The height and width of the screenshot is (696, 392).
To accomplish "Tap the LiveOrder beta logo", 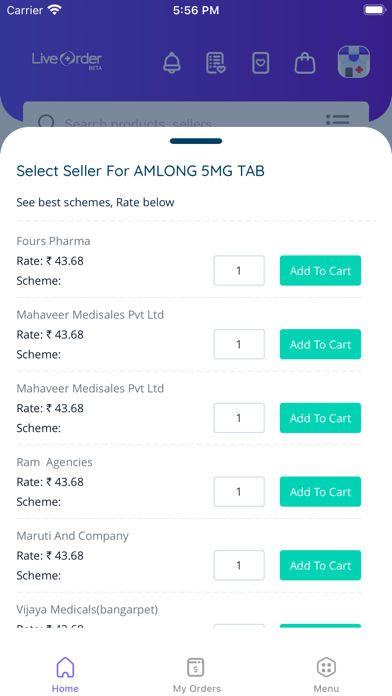I will tap(67, 60).
